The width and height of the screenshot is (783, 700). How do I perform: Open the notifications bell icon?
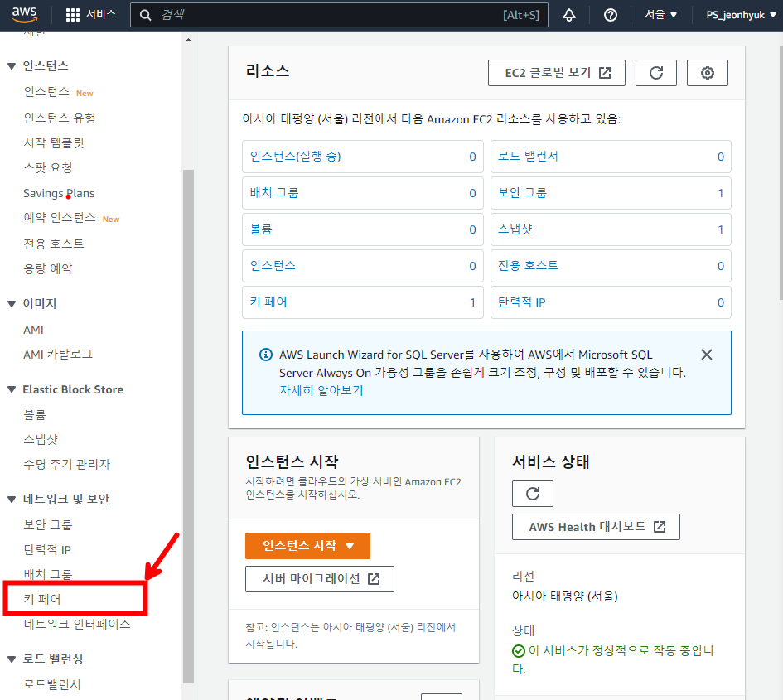click(569, 15)
